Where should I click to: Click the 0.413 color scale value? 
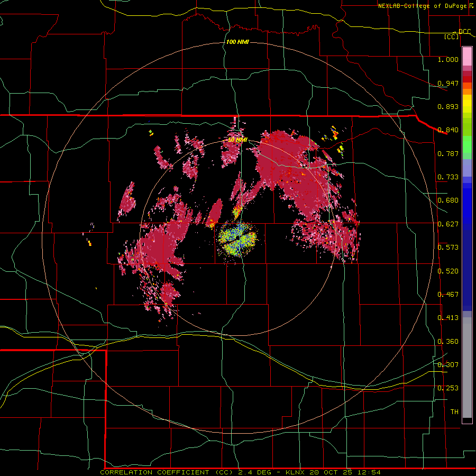(448, 318)
